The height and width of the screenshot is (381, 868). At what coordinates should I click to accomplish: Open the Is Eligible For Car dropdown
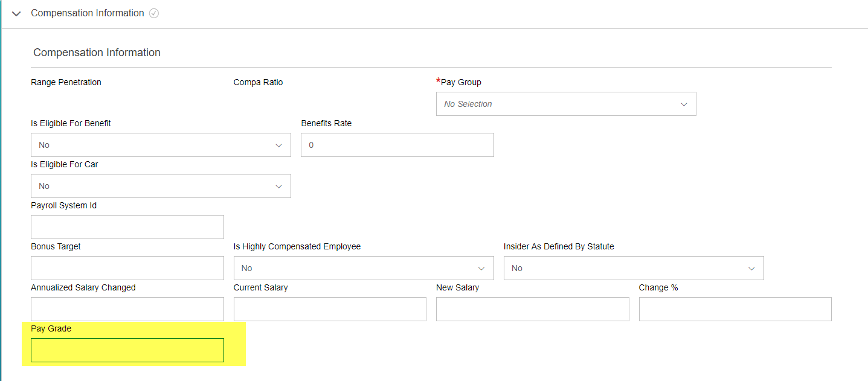161,186
